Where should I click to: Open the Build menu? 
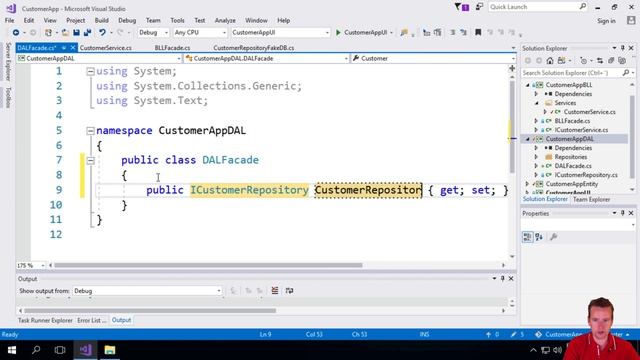click(101, 20)
